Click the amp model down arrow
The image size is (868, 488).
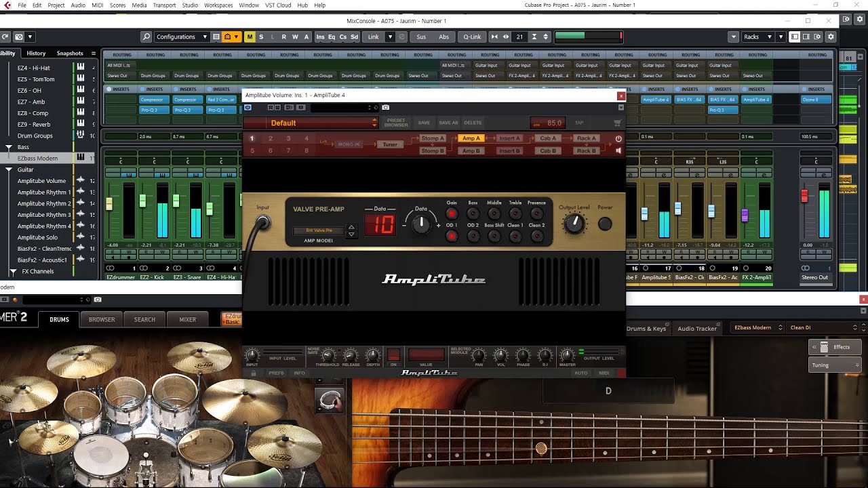pyautogui.click(x=351, y=235)
